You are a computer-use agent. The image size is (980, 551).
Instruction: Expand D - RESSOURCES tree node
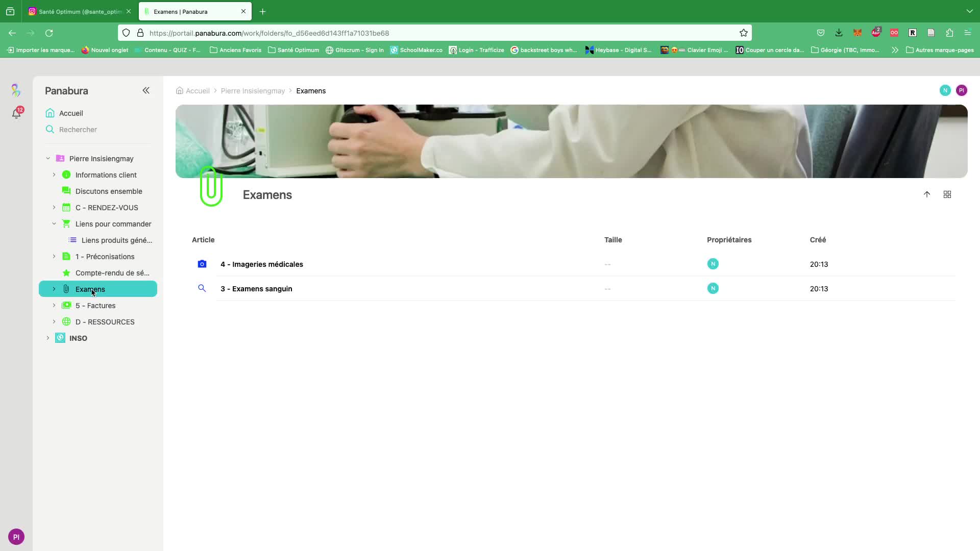[x=54, y=322]
